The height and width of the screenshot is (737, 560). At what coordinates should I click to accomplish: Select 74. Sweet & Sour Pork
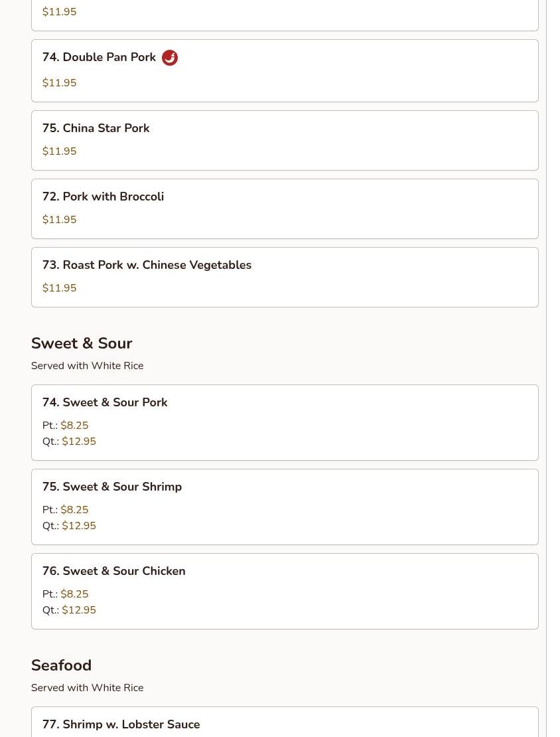click(105, 402)
